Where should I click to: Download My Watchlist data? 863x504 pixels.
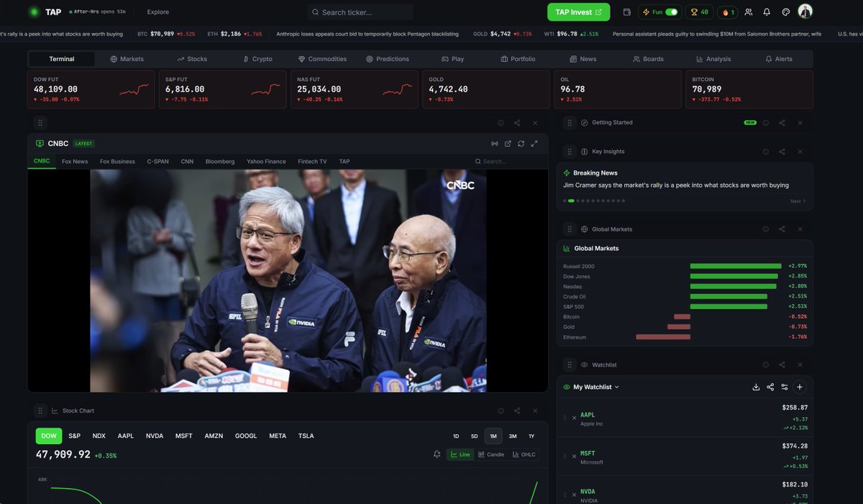coord(756,387)
